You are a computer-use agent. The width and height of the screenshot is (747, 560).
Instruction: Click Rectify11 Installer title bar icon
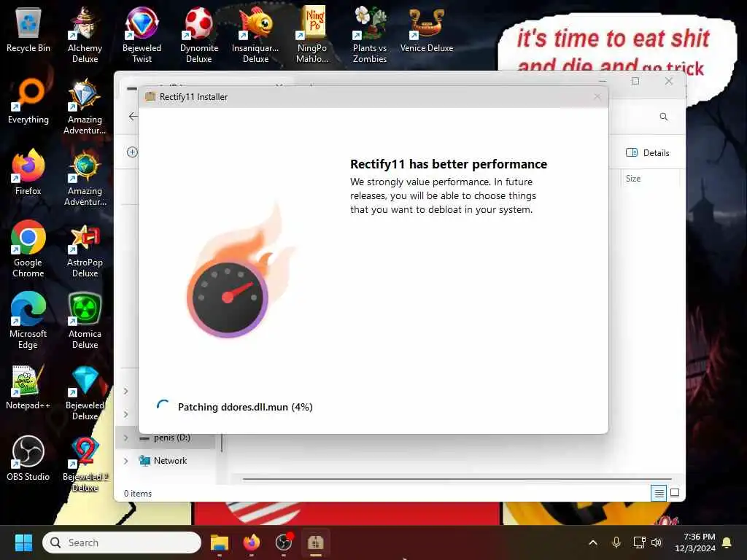(x=150, y=97)
